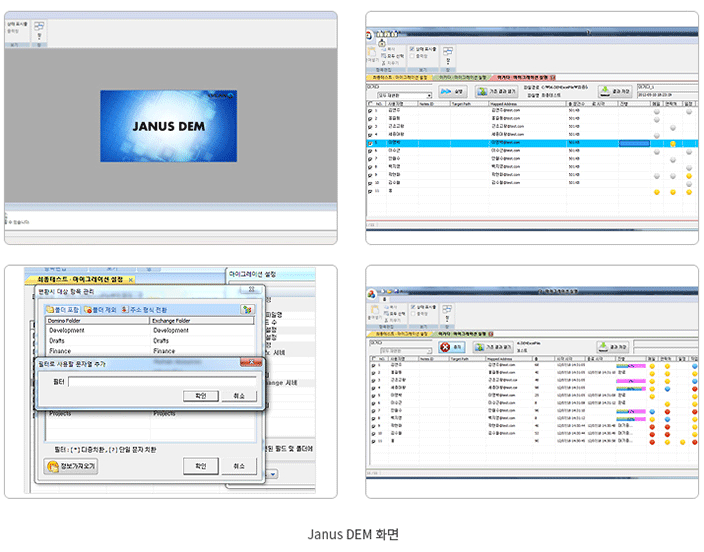The image size is (704, 552).
Task: Click the 폴더 포함 folder icon in dialog
Action: tap(48, 310)
